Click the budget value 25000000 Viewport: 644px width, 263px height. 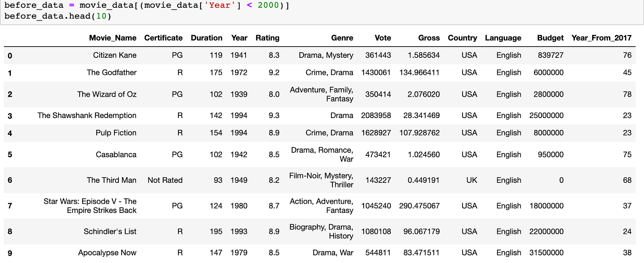547,116
